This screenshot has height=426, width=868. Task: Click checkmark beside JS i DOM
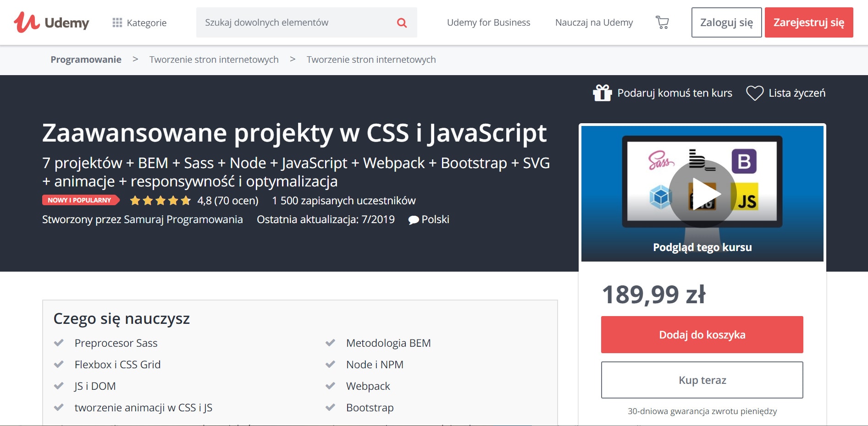[59, 386]
